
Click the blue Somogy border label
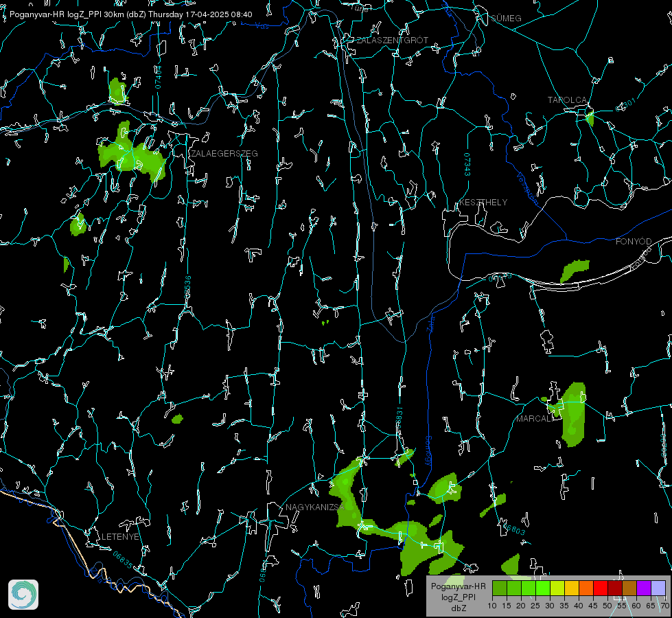pyautogui.click(x=428, y=451)
